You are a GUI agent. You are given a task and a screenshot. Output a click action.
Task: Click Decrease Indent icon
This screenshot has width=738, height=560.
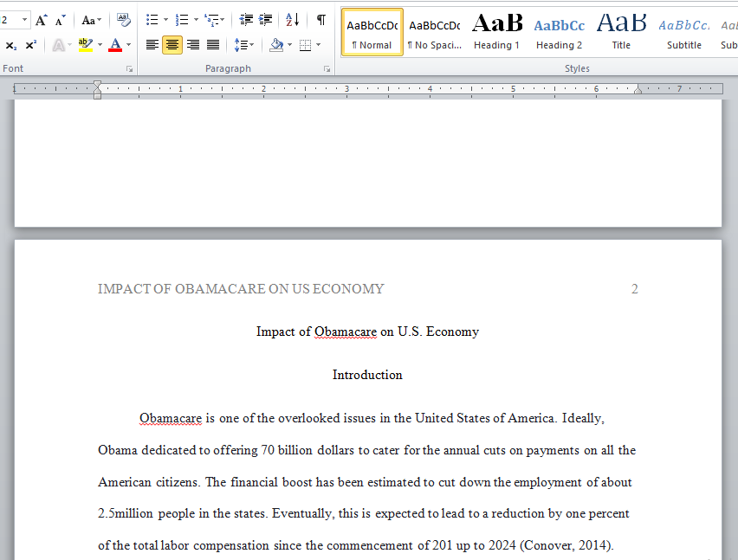(246, 20)
